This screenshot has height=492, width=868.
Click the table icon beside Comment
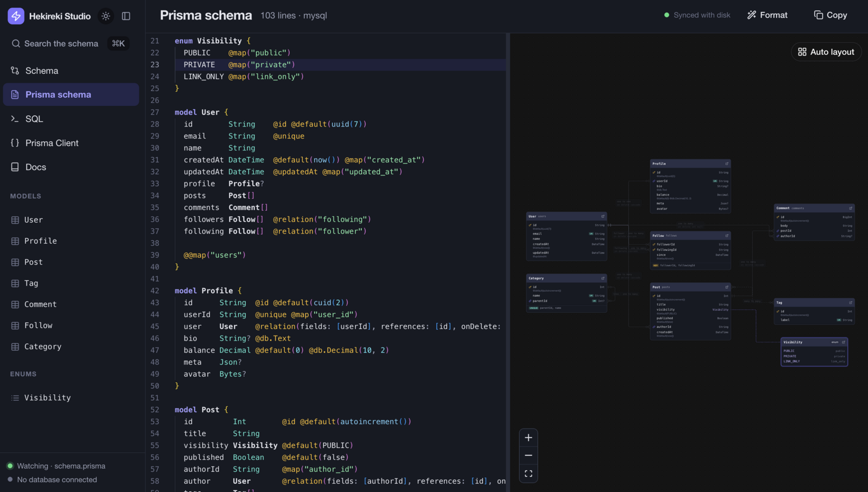[15, 305]
